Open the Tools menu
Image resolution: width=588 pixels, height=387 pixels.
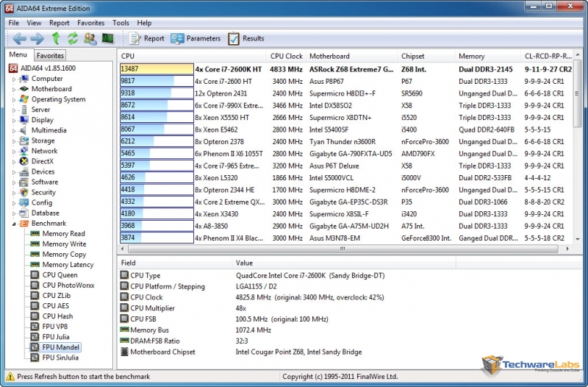121,23
